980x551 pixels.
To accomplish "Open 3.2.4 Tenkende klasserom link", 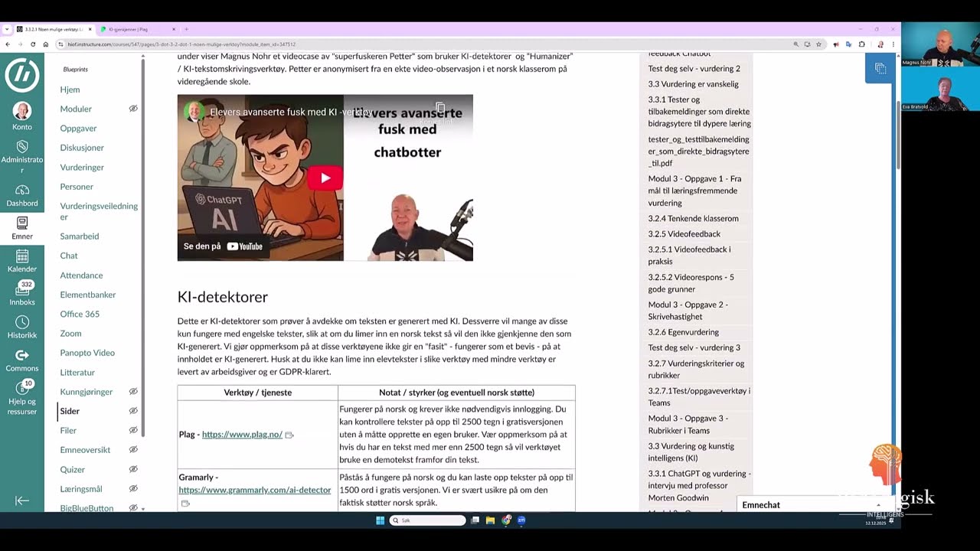I will click(693, 219).
